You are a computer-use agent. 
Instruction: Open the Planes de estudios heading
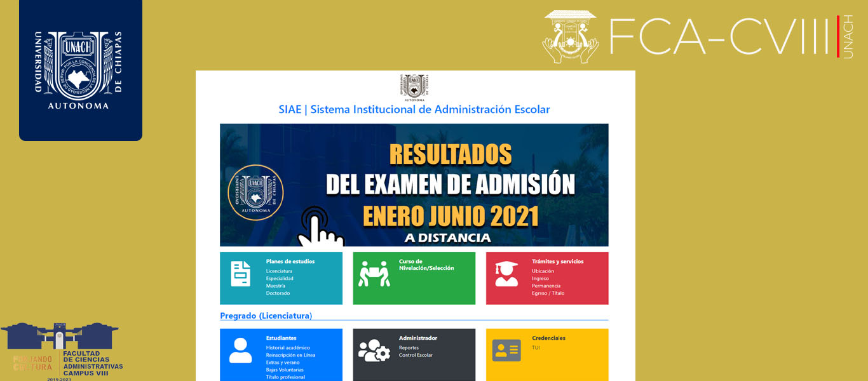(290, 261)
